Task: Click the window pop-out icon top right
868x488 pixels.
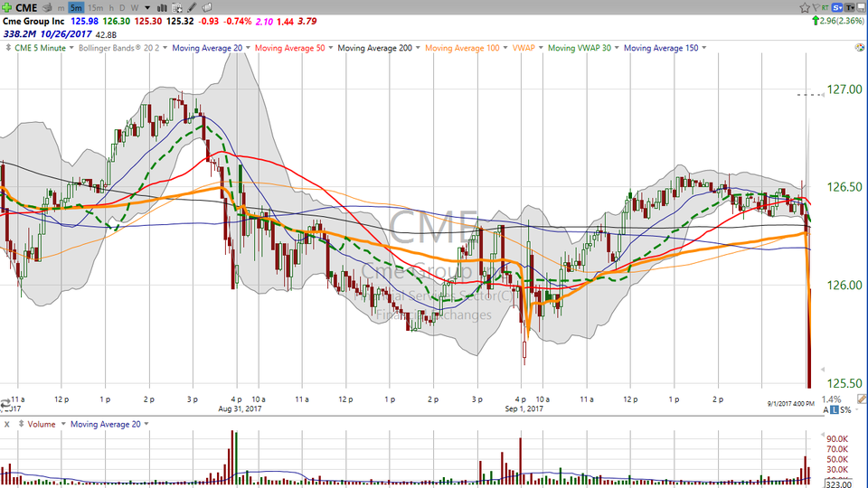Action: [x=862, y=7]
